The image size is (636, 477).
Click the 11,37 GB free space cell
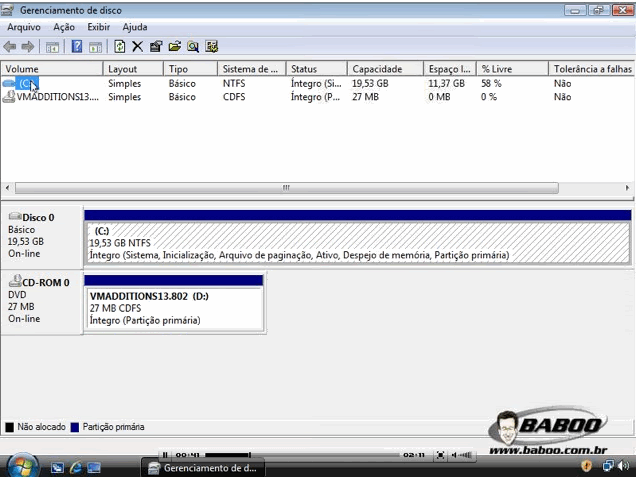click(x=447, y=84)
